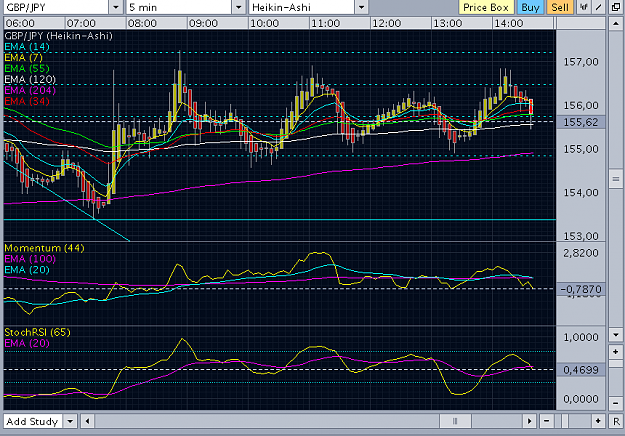Click the Price Box button
Screen dimensions: 625x436
pos(486,7)
